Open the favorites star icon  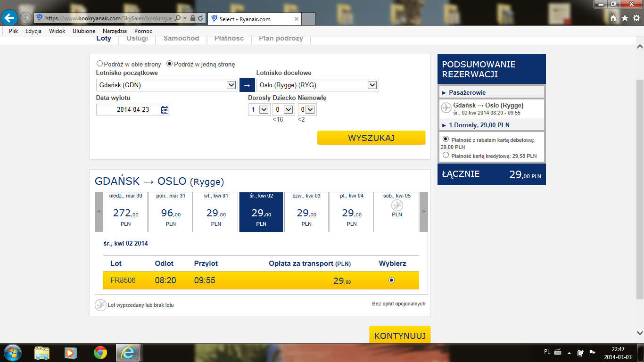625,18
